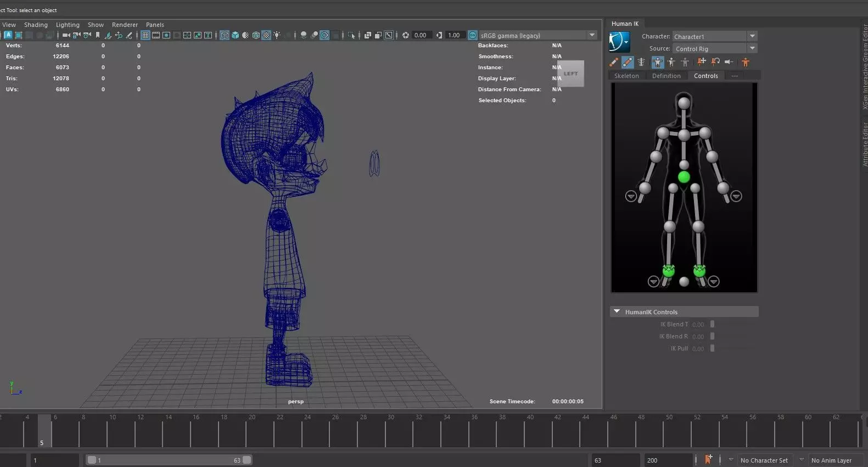Select the green hips effector on the figure
This screenshot has width=868, height=467.
click(684, 177)
